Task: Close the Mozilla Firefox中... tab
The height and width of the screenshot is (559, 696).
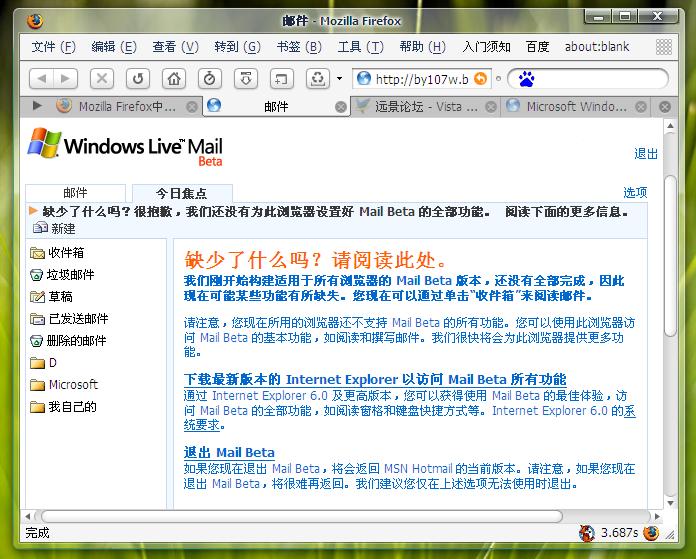Action: pyautogui.click(x=192, y=107)
